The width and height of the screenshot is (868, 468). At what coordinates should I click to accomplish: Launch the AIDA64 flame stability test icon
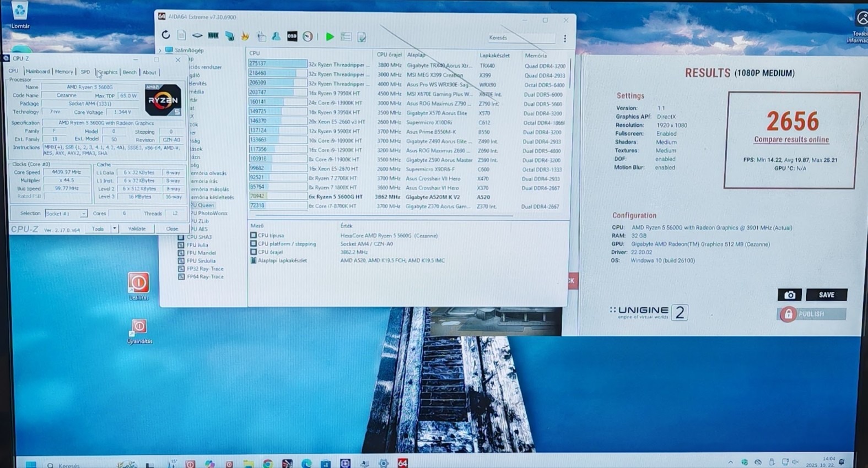pyautogui.click(x=245, y=36)
